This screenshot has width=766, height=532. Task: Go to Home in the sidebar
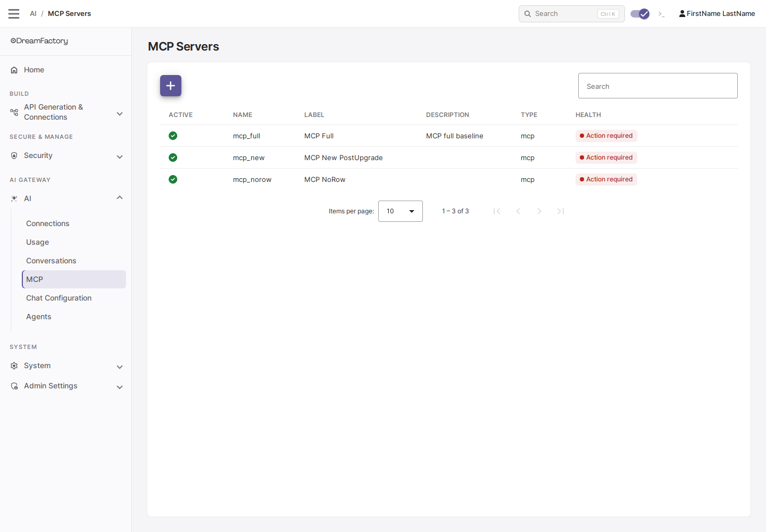click(x=34, y=70)
